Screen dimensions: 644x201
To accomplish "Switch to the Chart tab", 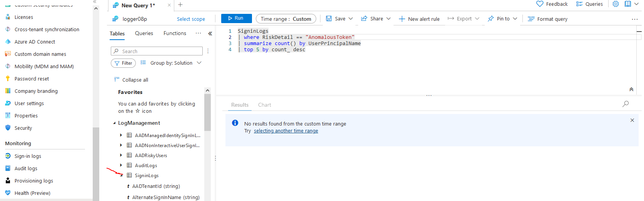I will tap(265, 105).
